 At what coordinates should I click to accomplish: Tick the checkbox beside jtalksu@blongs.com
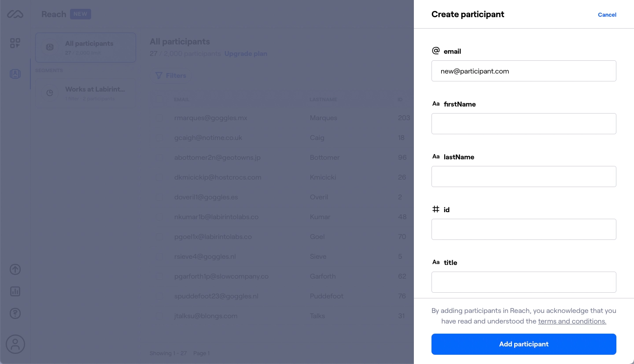(x=159, y=316)
